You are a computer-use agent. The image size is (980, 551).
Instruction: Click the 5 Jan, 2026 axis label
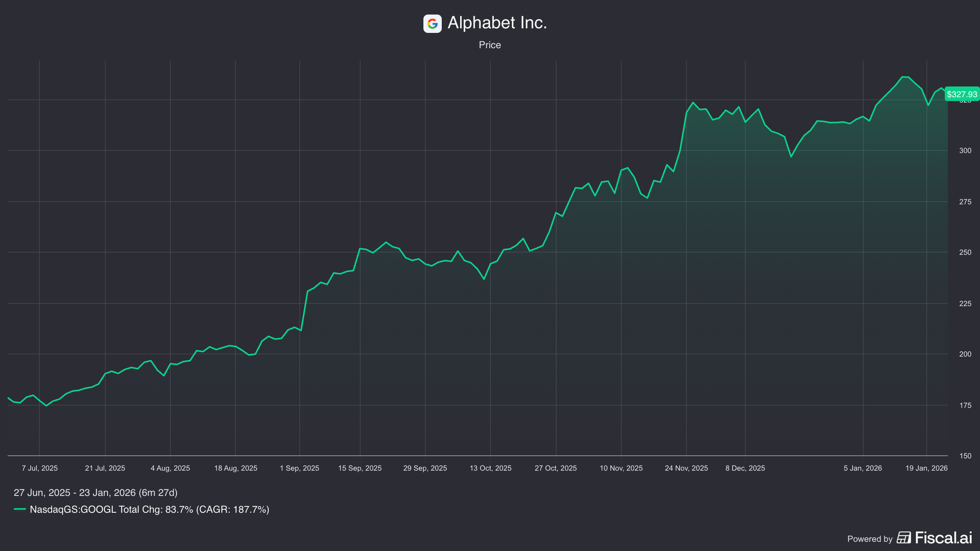(x=862, y=468)
